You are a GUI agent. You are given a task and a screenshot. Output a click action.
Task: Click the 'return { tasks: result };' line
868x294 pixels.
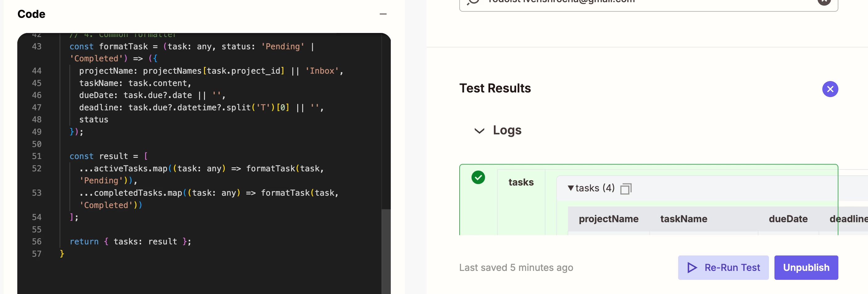(x=130, y=242)
